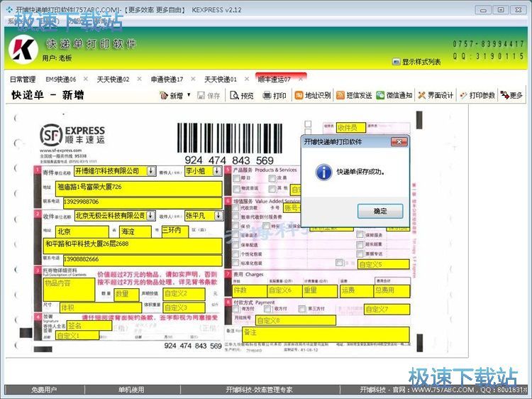The image size is (532, 399).
Task: Toggle the 物流普运 checkbox
Action: 236,189
